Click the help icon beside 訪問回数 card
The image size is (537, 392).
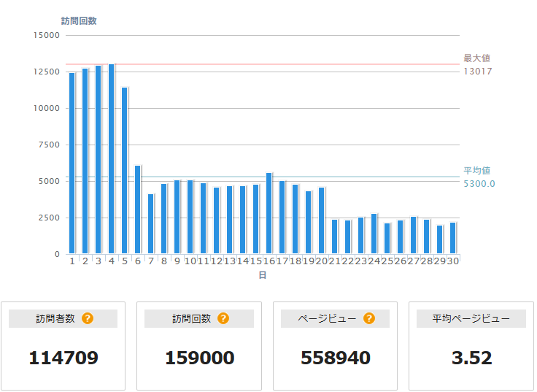click(x=223, y=318)
